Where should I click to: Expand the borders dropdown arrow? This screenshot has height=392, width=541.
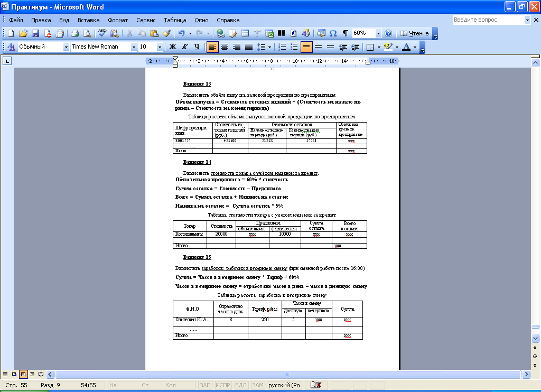379,46
